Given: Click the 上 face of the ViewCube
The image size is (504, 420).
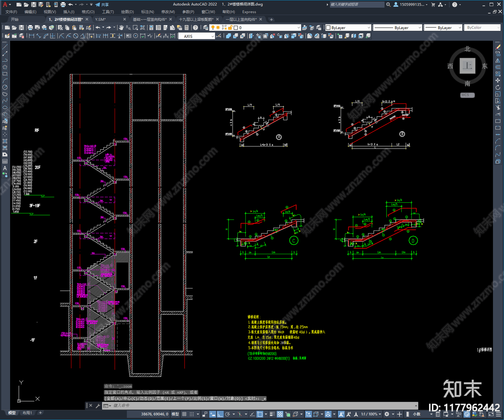Looking at the screenshot, I should point(467,66).
